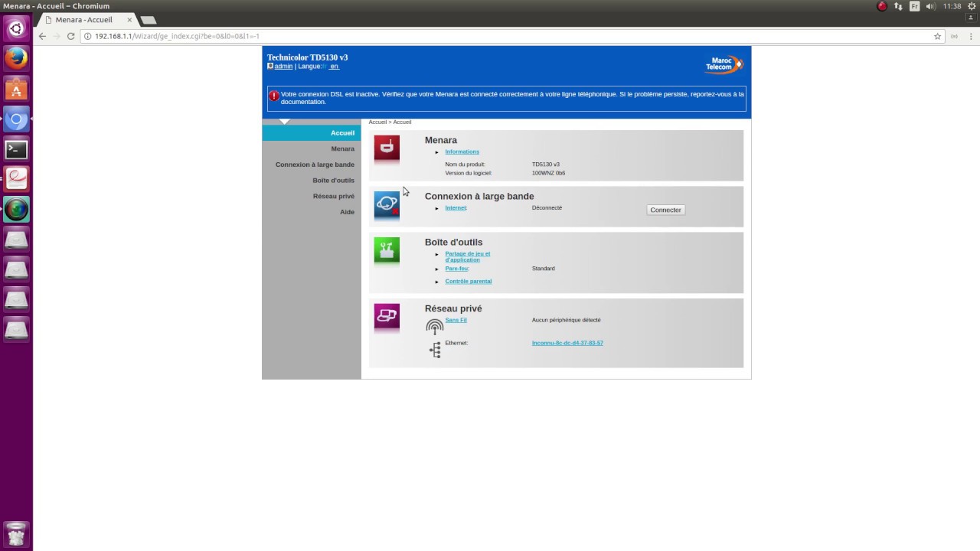Viewport: 980px width, 551px height.
Task: Click the Menara section heading
Action: [441, 140]
